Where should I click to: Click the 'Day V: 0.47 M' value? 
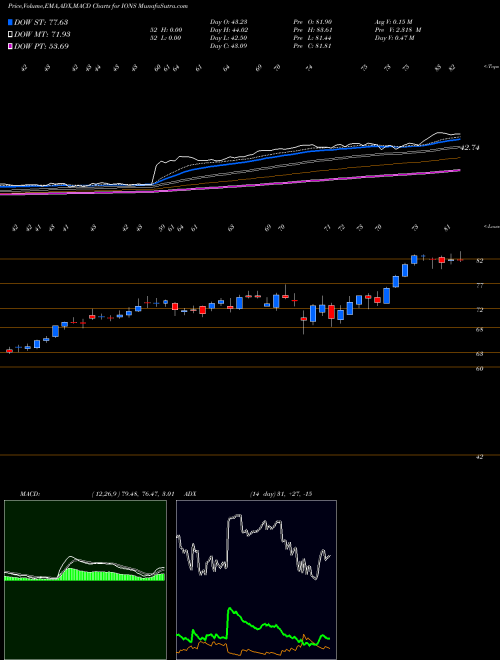[395, 38]
